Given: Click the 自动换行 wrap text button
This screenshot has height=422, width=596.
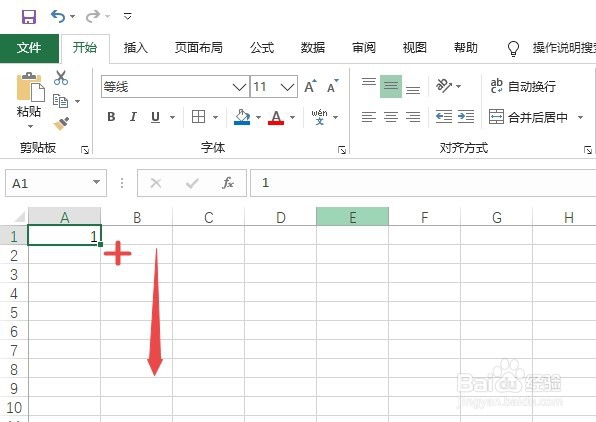Looking at the screenshot, I should 523,86.
